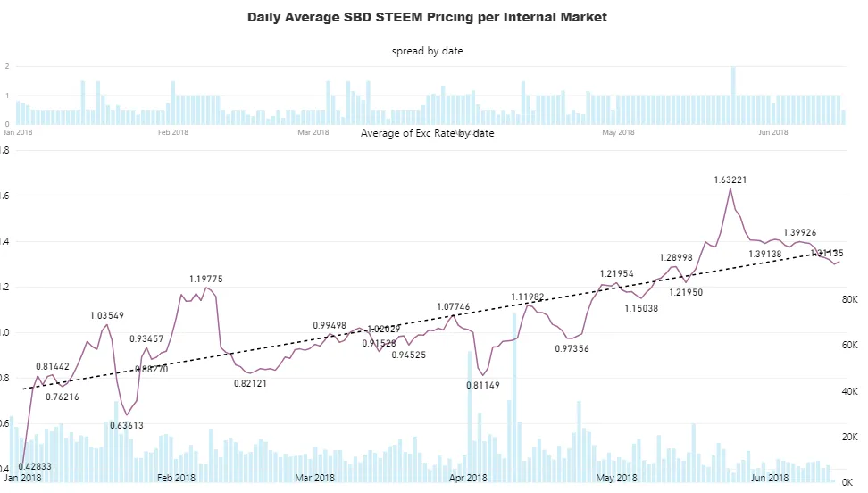
Task: Select the 0.97356 data label
Action: [572, 349]
